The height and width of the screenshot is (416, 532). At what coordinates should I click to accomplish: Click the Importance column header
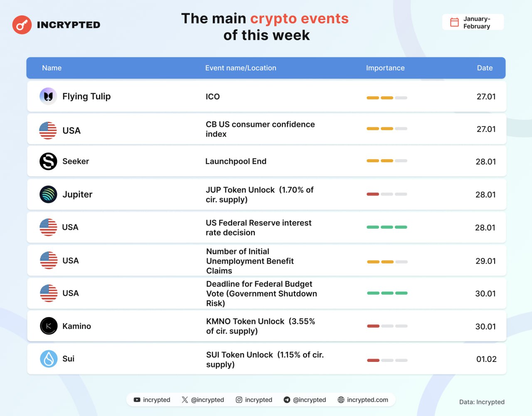(385, 68)
